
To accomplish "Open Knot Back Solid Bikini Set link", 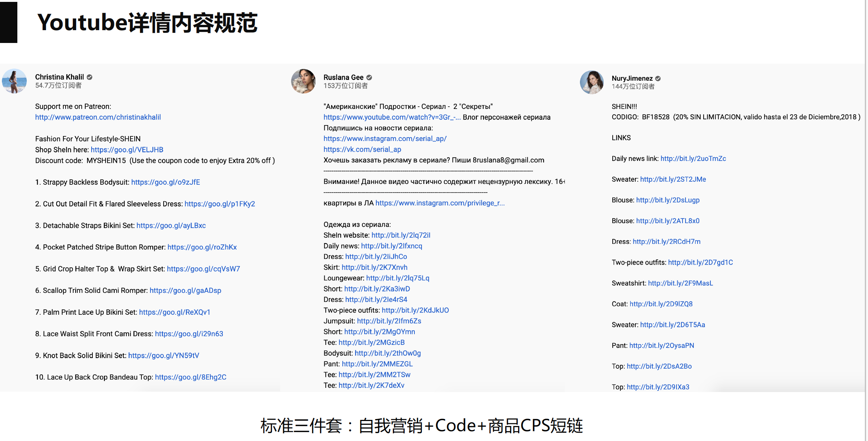I will pos(164,355).
